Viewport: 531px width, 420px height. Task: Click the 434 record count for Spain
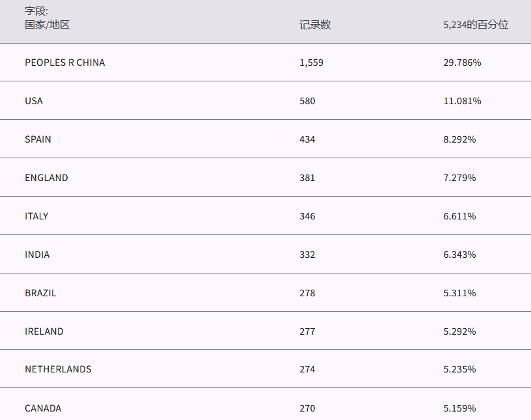point(307,139)
